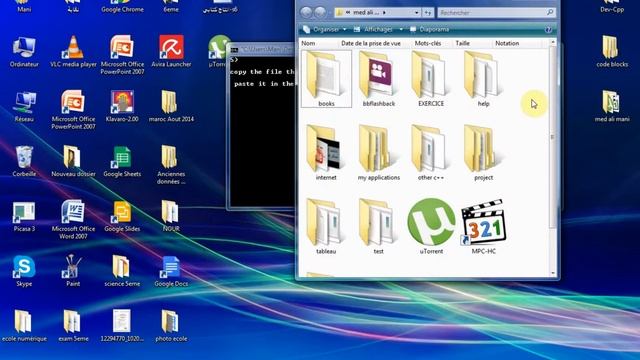Screen dimensions: 640x360
Task: Launch Klavaro-2.00 shortcut
Action: [122, 107]
